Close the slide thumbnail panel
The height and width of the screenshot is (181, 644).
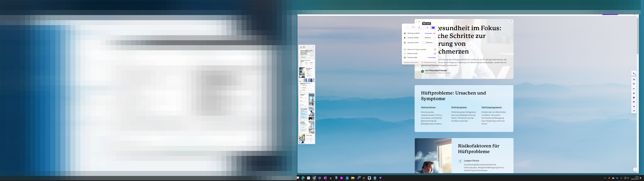click(313, 47)
